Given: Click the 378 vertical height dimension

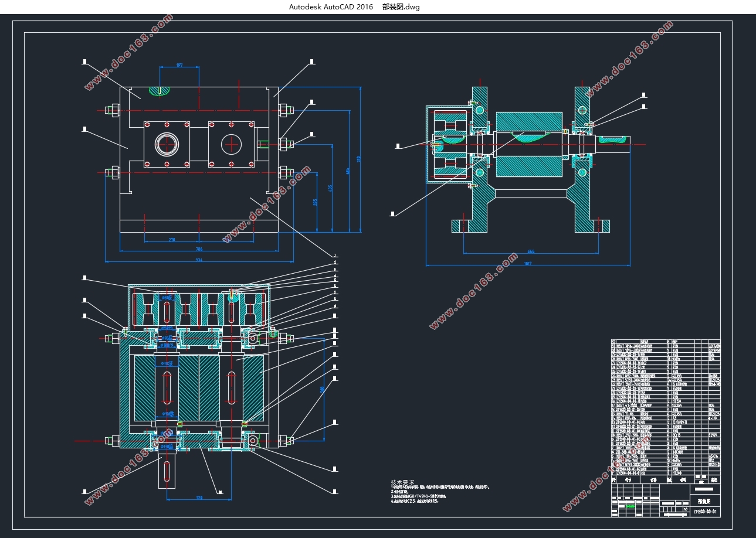Looking at the screenshot, I should pyautogui.click(x=360, y=159).
